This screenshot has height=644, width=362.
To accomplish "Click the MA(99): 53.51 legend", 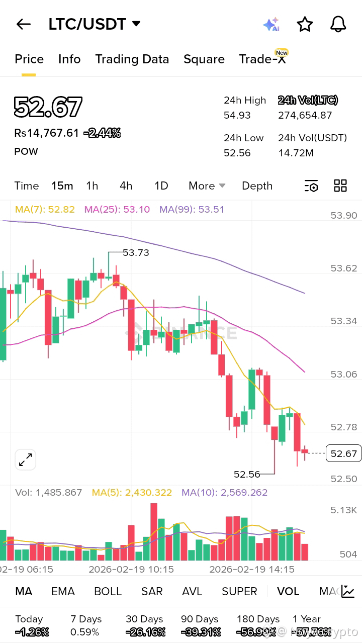I will [192, 209].
